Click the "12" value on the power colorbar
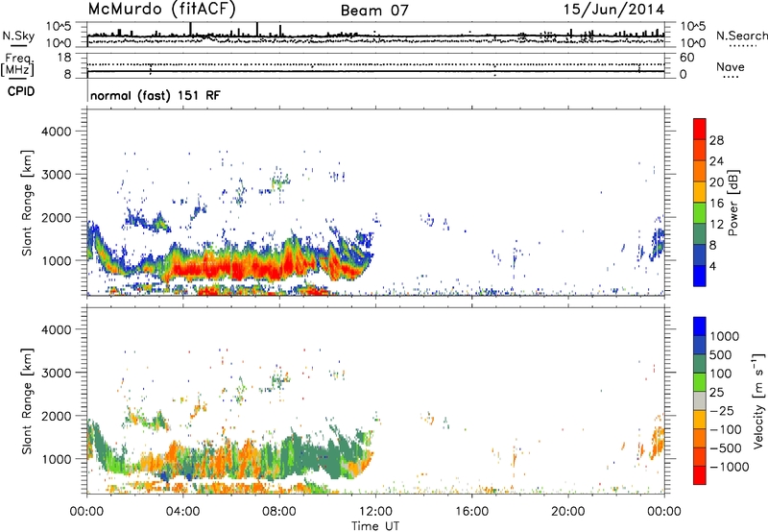768x532 pixels. coord(716,225)
